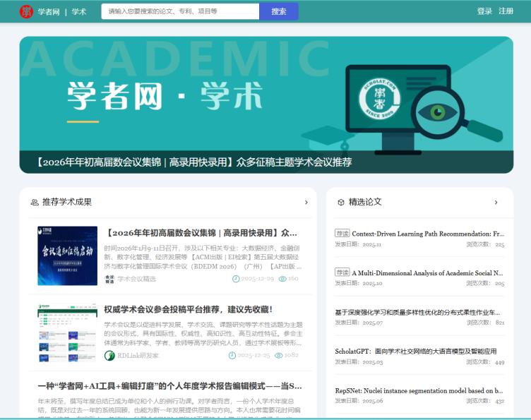This screenshot has height=420, width=531.
Task: Click 发表日期 2025.03 under ScholatGPT
Action: [359, 362]
